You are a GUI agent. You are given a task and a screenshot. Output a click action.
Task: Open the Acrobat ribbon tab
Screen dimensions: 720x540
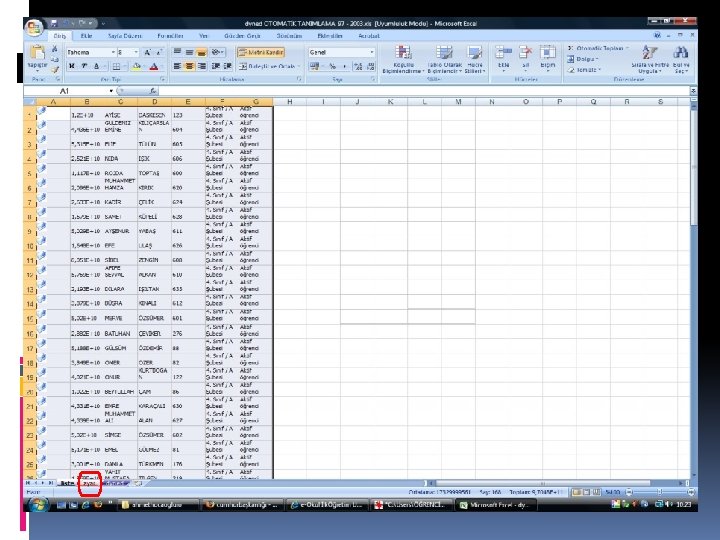(369, 36)
